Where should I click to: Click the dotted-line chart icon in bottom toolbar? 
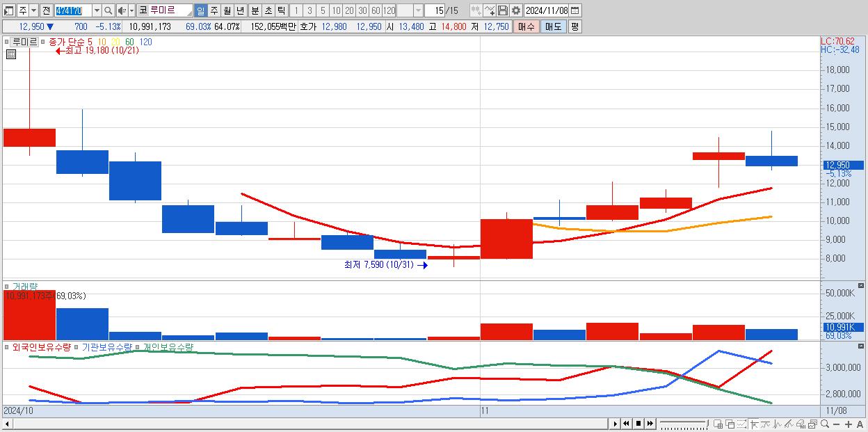click(x=742, y=424)
